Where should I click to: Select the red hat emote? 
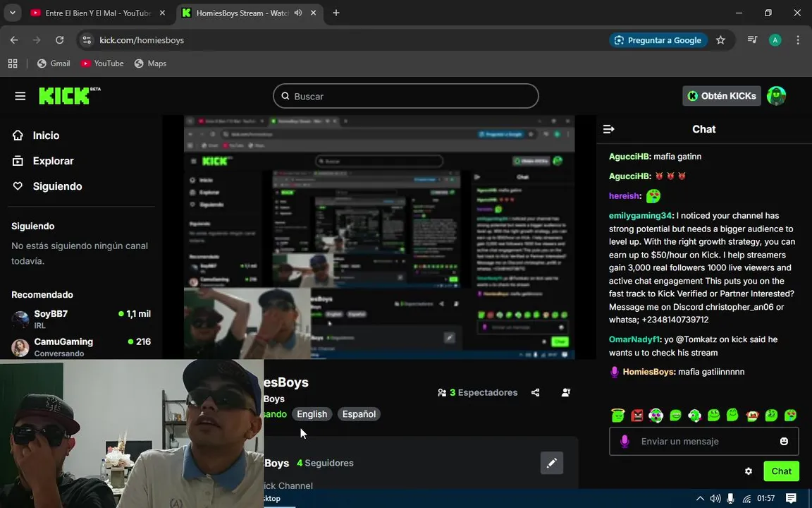752,415
